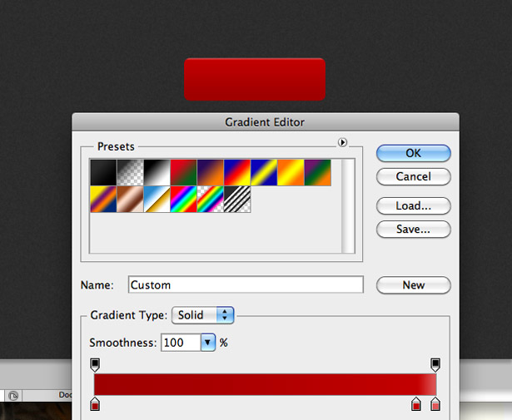Click the Smoothness value field
512x420 pixels.
(181, 343)
